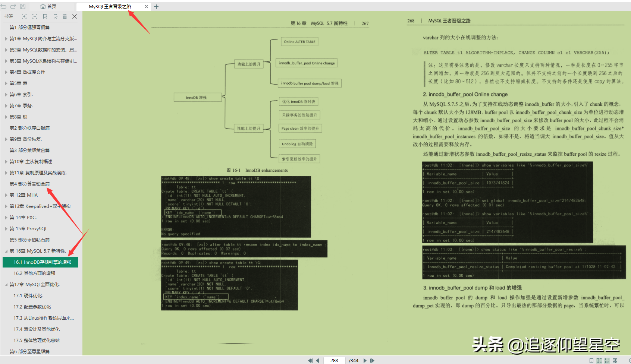Viewport: 631px width, 364px height.
Task: Expand 第9章 备份恢复 bookmark arrow
Action: tap(6, 139)
